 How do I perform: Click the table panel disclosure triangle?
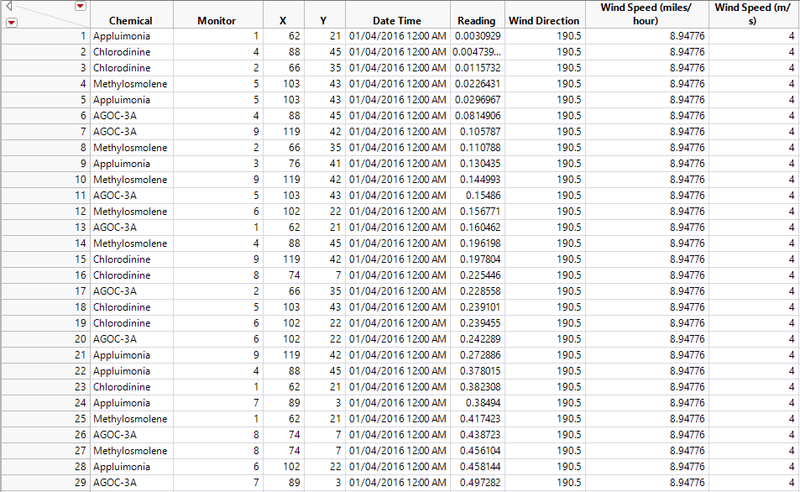[9, 7]
